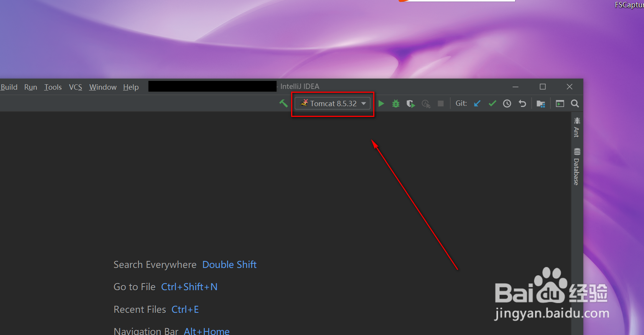Open the Database tool window tab

pyautogui.click(x=576, y=166)
